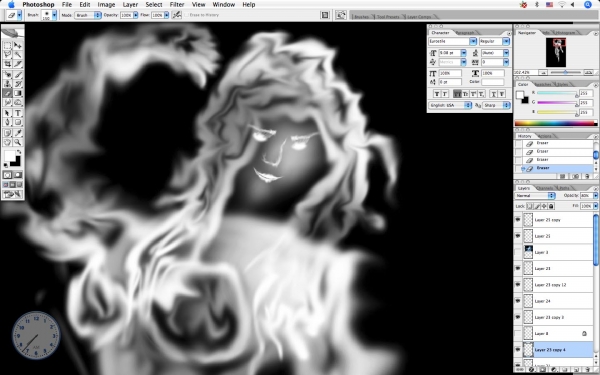The height and width of the screenshot is (375, 600).
Task: Open the Brush preset picker
Action: click(54, 15)
